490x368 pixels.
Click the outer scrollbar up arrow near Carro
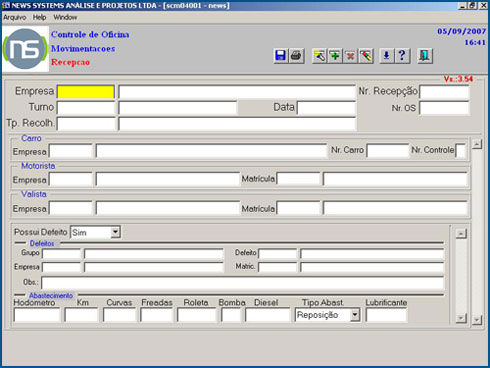tap(477, 144)
